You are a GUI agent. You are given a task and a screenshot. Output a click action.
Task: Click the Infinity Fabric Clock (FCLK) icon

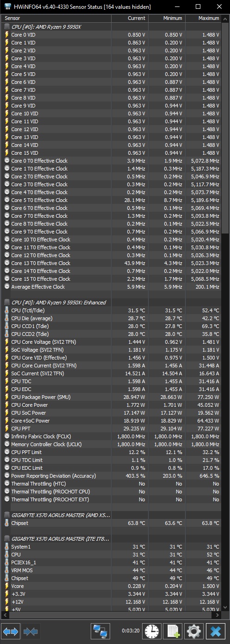pyautogui.click(x=6, y=436)
